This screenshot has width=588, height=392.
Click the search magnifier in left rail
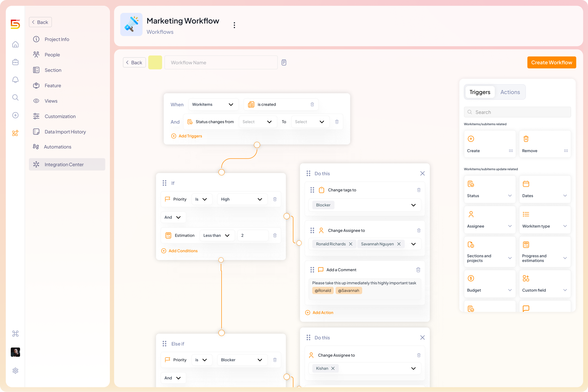[x=15, y=97]
